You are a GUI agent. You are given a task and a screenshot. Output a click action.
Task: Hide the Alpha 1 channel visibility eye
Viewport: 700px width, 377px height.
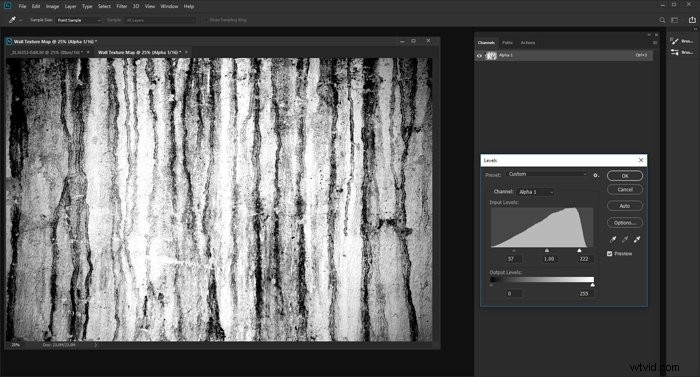pyautogui.click(x=479, y=55)
